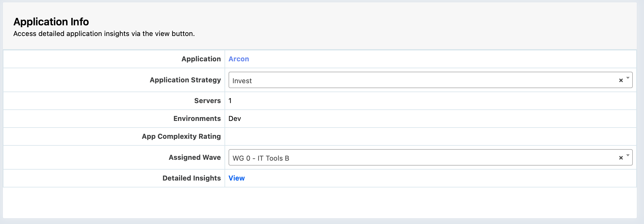Image resolution: width=644 pixels, height=224 pixels.
Task: Click the Servers label
Action: 207,101
